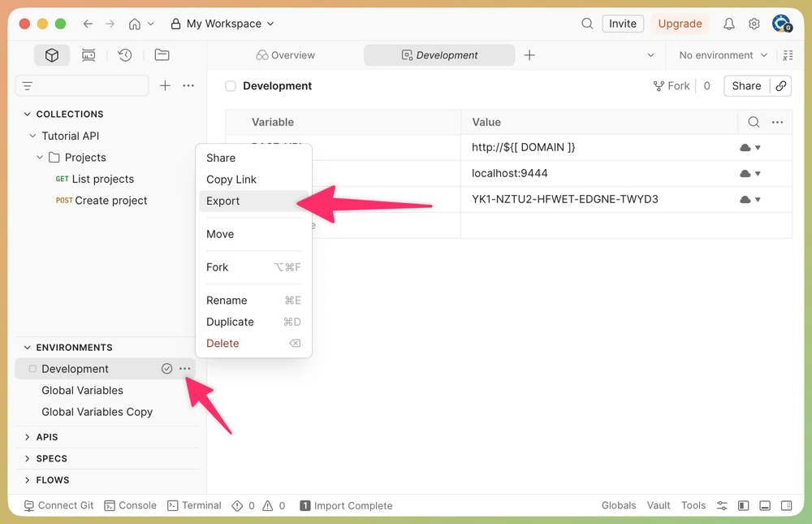Image resolution: width=812 pixels, height=524 pixels.
Task: Choose Copy Link in the context menu
Action: point(253,180)
